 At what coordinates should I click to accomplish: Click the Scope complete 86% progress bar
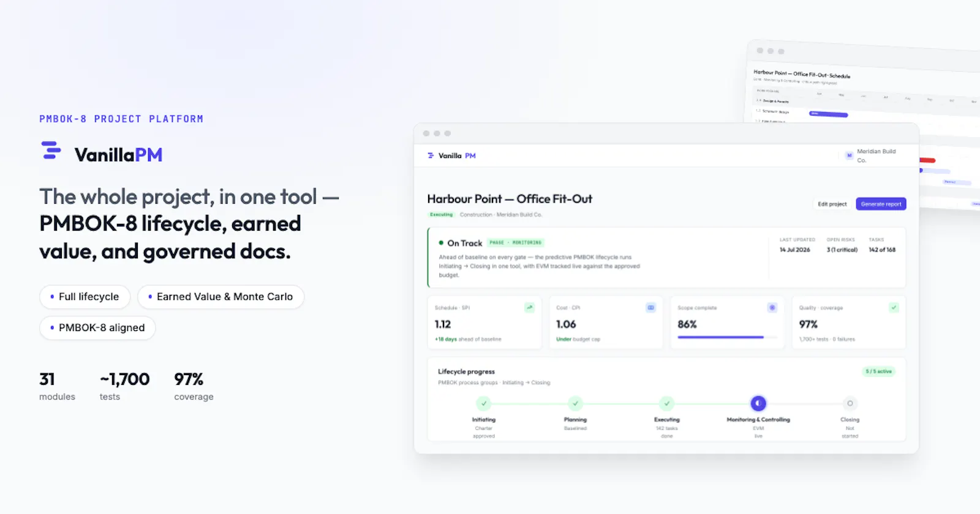(727, 337)
